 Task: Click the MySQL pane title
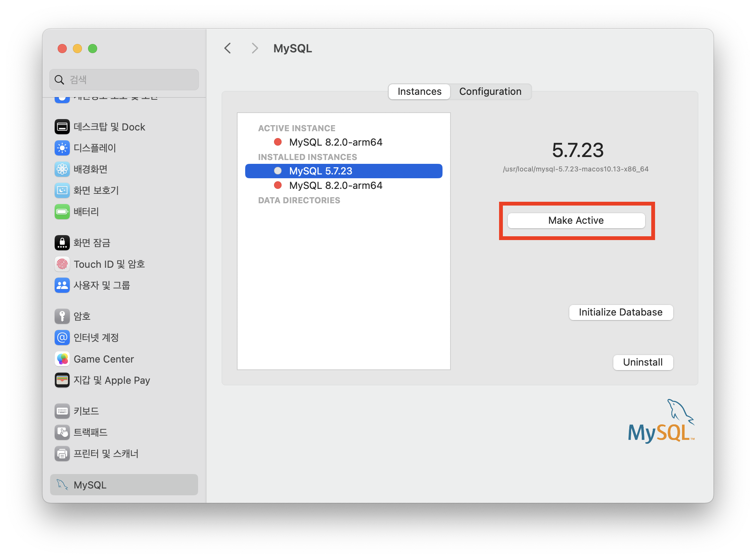pos(293,49)
